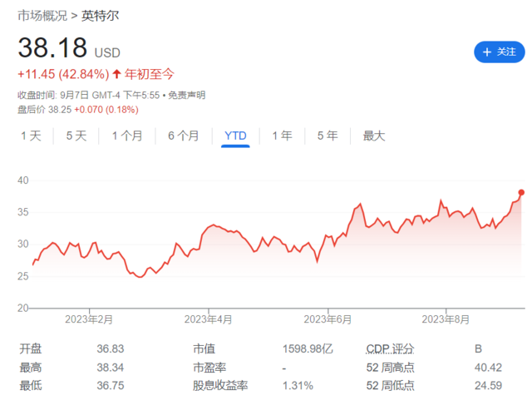Click the 52 周高点 value 40.42

[x=488, y=368]
